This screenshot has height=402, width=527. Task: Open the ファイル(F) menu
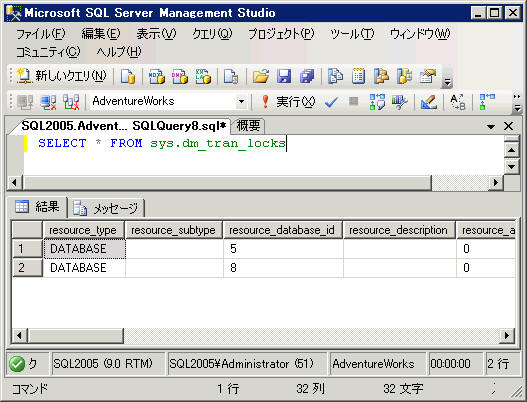(x=41, y=34)
